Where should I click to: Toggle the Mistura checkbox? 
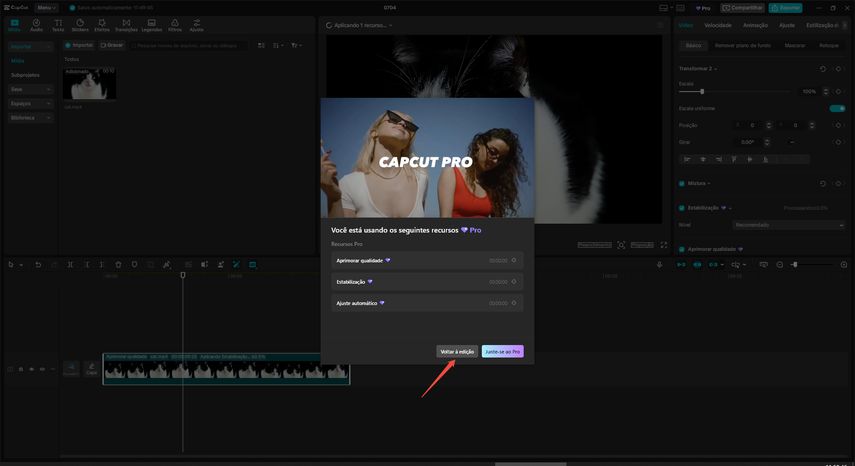[682, 184]
